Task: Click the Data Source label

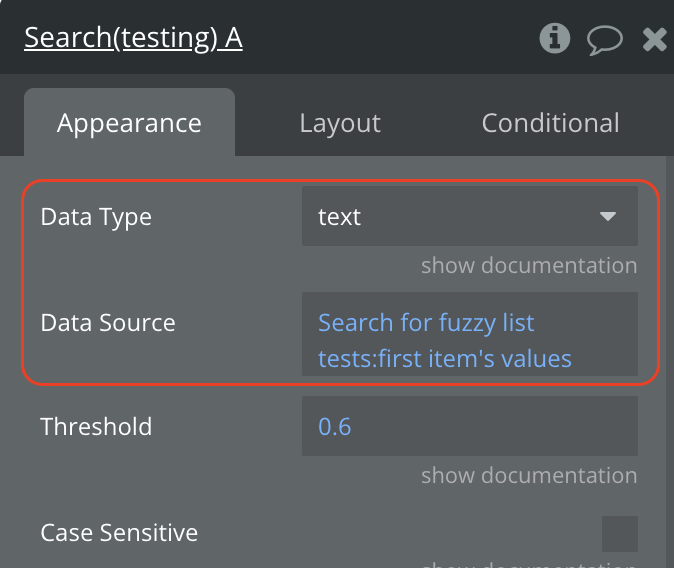Action: [108, 323]
